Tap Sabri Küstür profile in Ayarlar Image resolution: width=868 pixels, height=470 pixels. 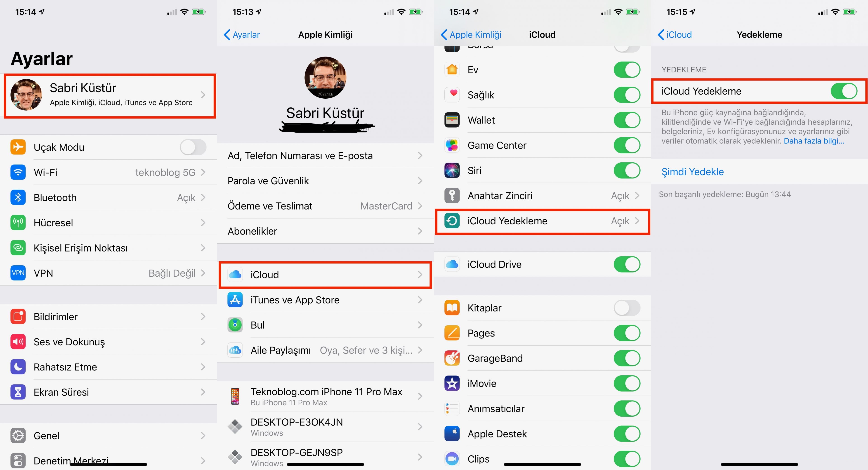pos(110,94)
